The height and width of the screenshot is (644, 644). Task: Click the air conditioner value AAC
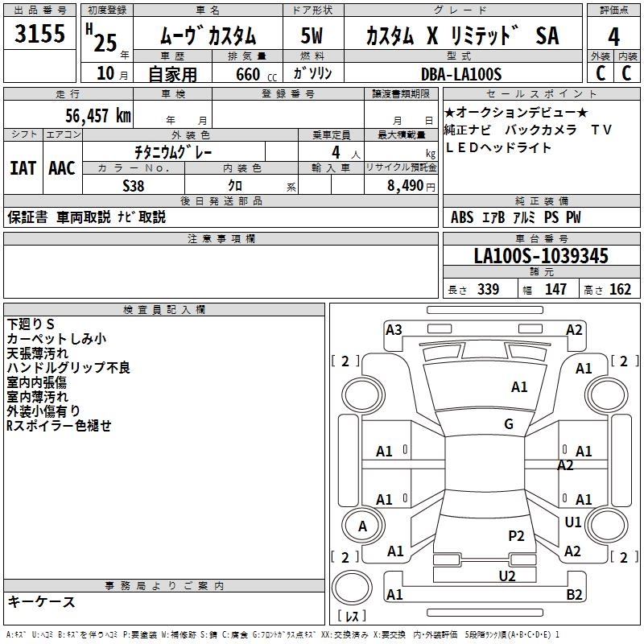[62, 168]
